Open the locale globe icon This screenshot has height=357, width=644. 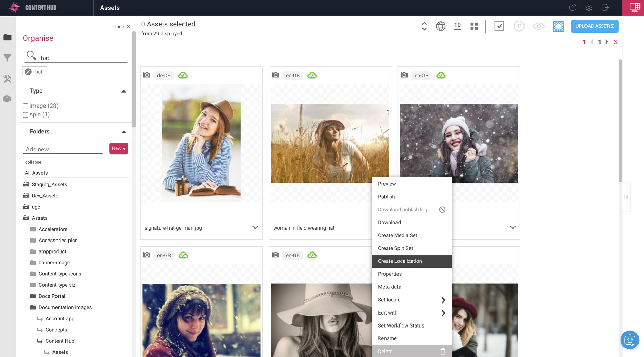441,26
